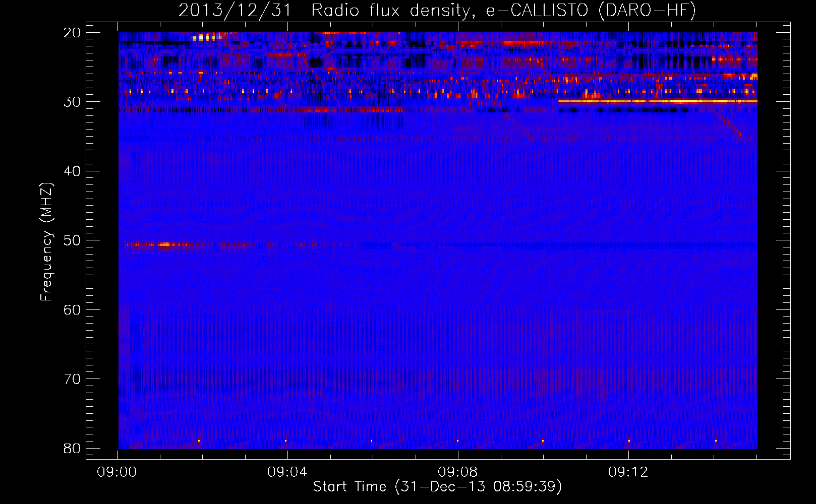Click the plot title "2013/12/31 Radio flux density, e-CALLISTO (DARO-HF)"
The image size is (816, 504).
pos(437,10)
